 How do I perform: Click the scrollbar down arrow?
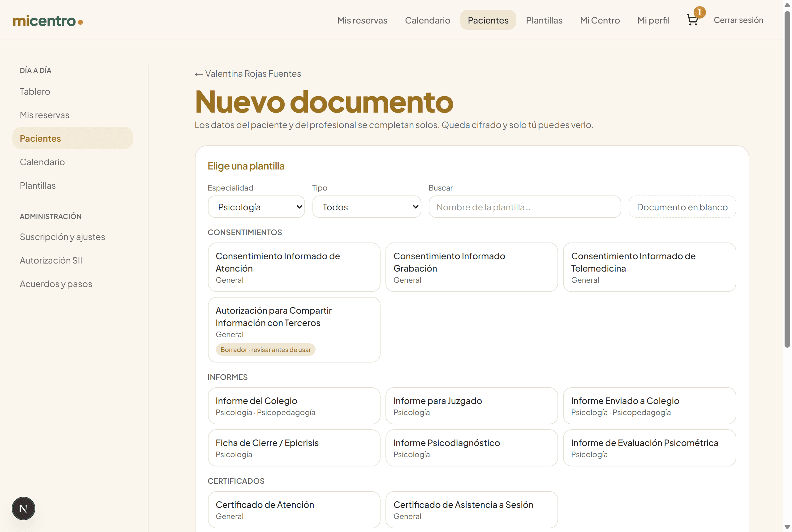click(x=787, y=527)
